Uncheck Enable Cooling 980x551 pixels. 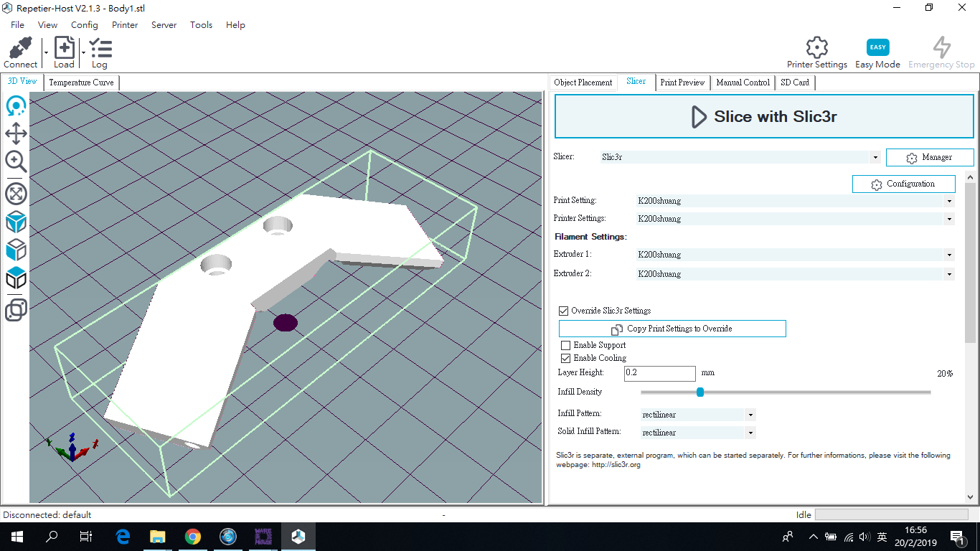[566, 358]
